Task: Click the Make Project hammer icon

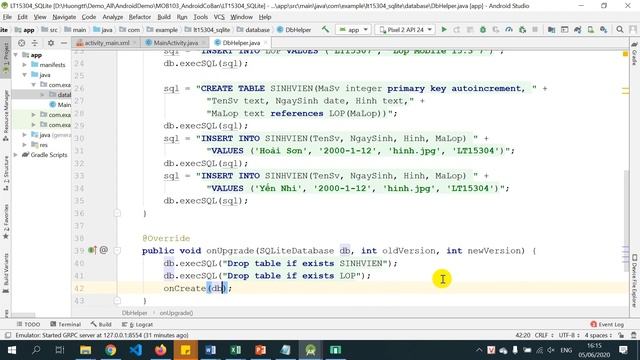Action: pyautogui.click(x=325, y=29)
